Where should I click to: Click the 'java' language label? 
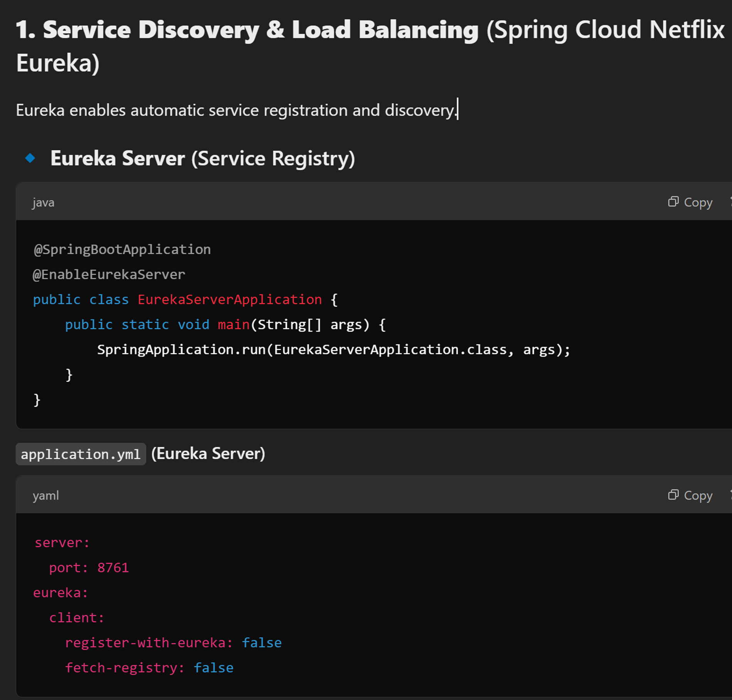43,203
